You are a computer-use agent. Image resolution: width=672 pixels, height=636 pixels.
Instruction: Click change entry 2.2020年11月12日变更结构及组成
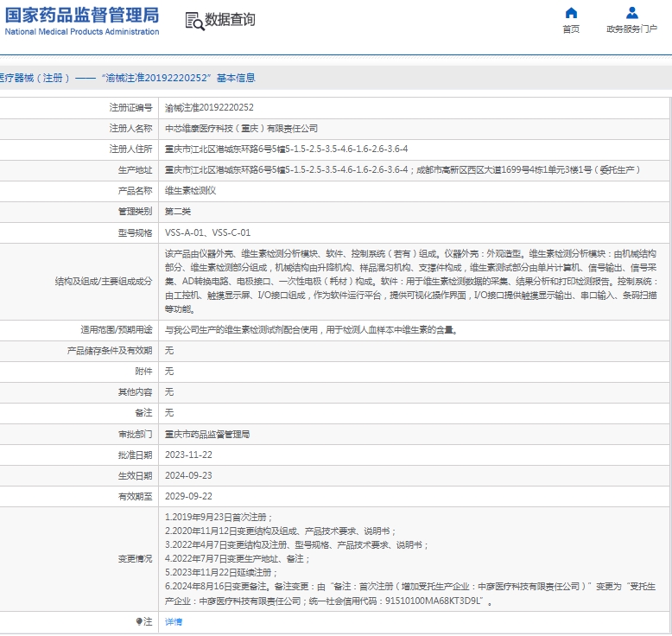(280, 531)
